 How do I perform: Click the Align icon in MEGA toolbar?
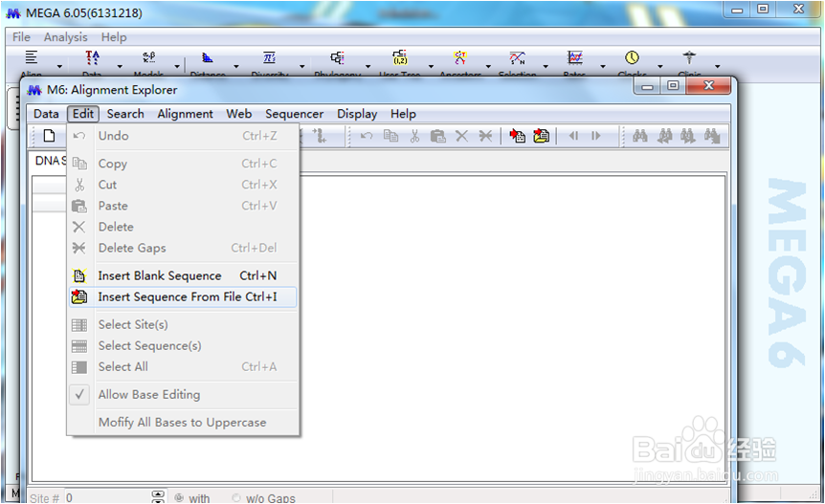(33, 56)
